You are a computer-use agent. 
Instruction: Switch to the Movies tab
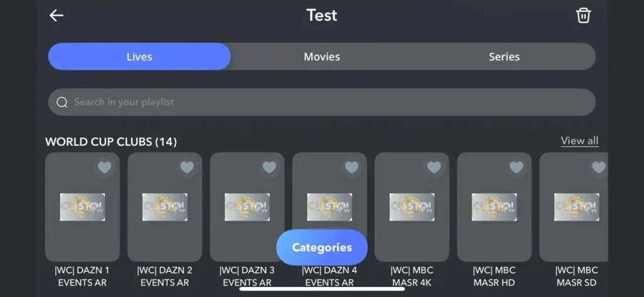pyautogui.click(x=322, y=57)
